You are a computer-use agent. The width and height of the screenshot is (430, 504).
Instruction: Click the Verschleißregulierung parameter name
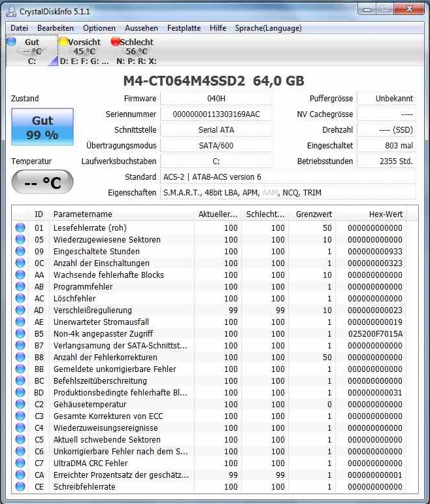pos(93,310)
